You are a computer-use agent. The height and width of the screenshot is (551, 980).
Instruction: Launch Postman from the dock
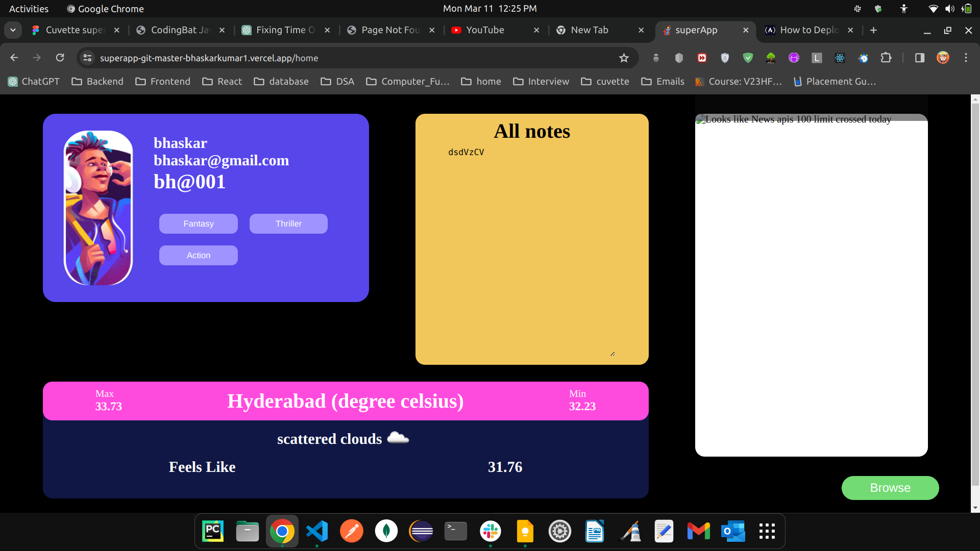click(352, 531)
